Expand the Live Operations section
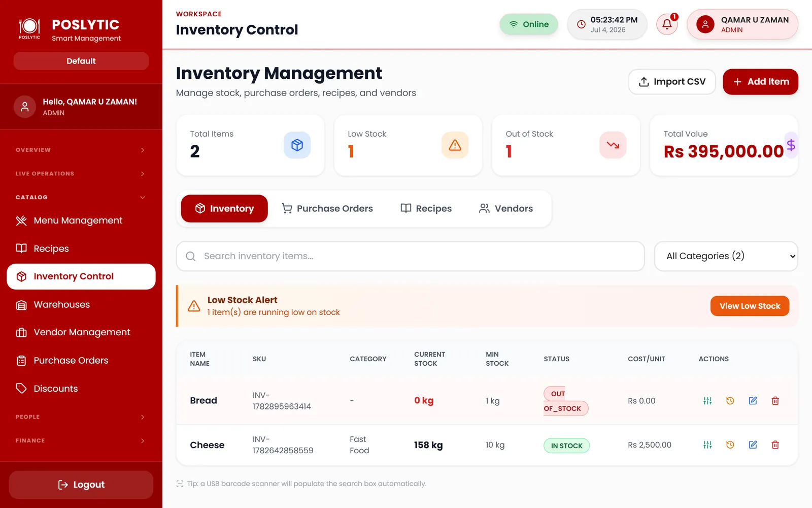The height and width of the screenshot is (508, 812). click(x=81, y=174)
